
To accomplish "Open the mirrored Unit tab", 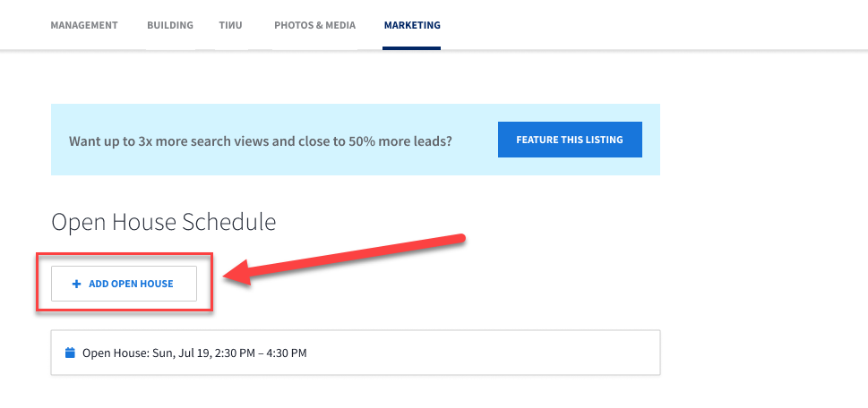I will tap(230, 25).
